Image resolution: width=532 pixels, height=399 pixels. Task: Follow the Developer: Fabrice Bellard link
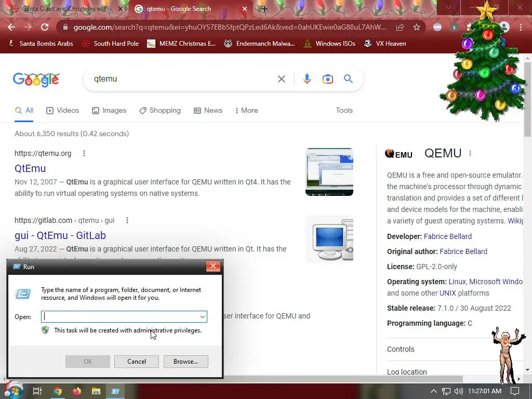pos(447,236)
